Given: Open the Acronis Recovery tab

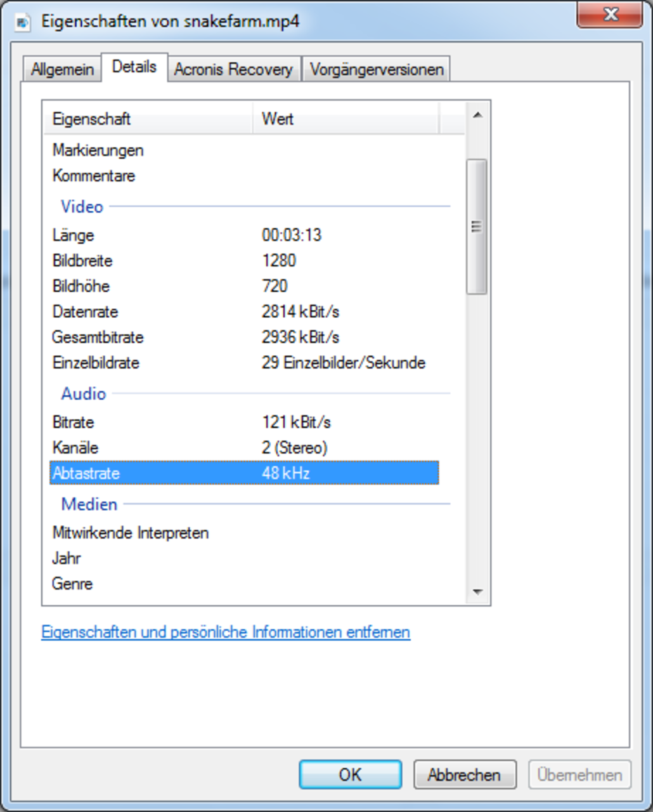Looking at the screenshot, I should pos(233,69).
